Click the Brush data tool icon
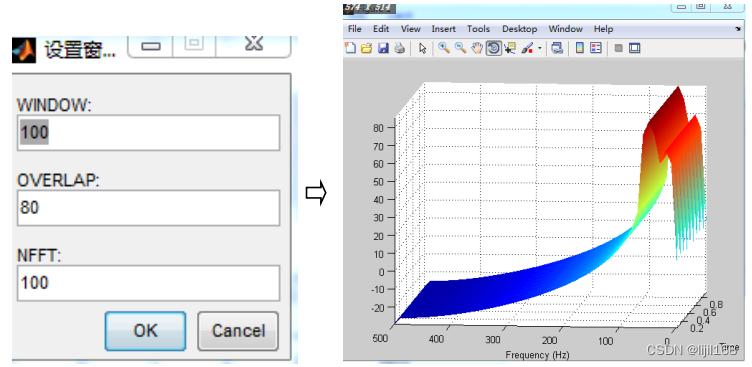Image resolution: width=752 pixels, height=367 pixels. pos(527,48)
